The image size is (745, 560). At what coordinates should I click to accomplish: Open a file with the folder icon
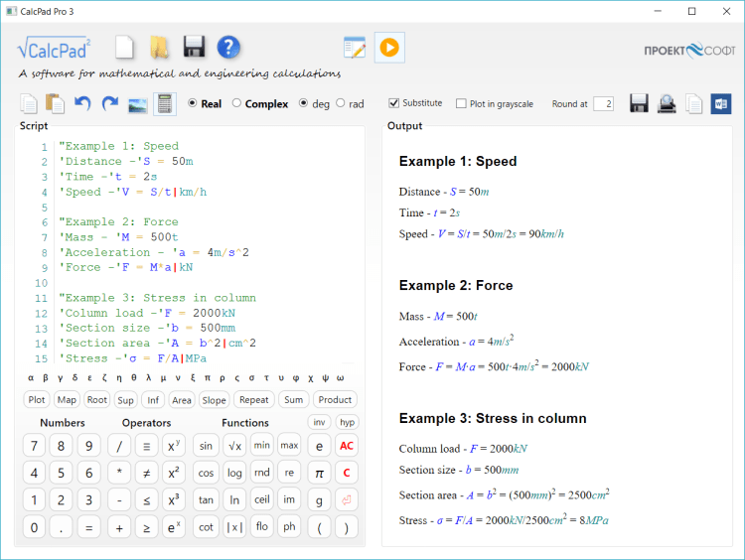click(159, 47)
